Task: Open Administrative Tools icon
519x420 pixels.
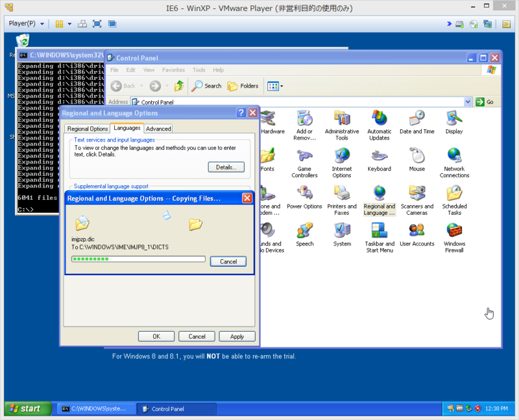Action: [x=342, y=125]
